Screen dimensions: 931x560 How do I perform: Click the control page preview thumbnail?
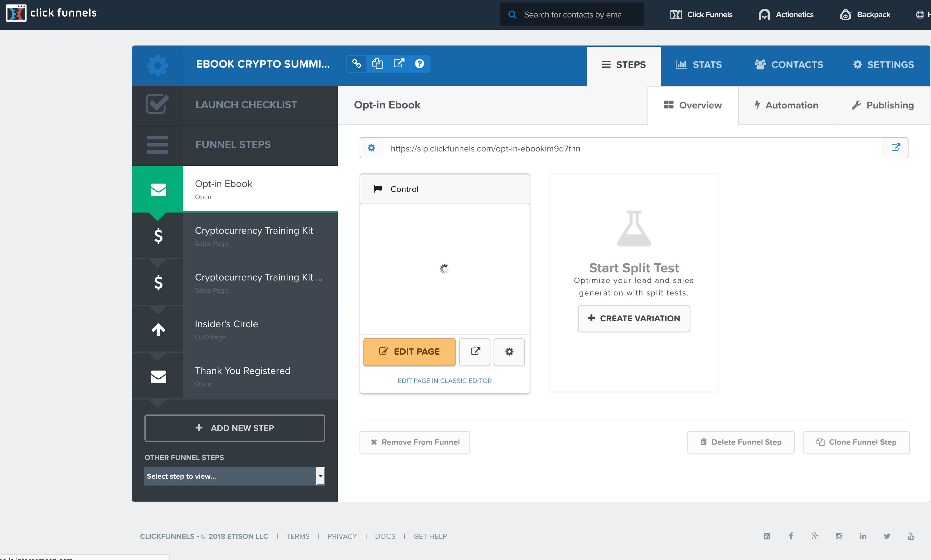point(444,269)
